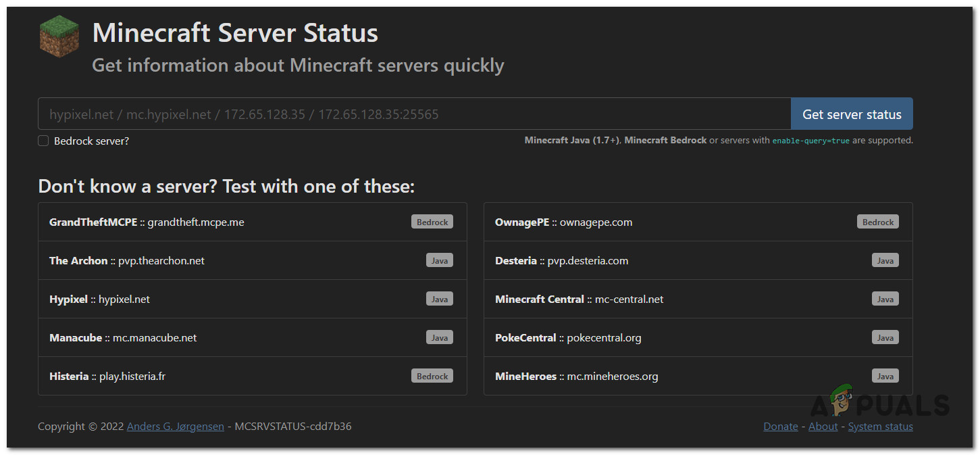Click the enable-query=true code text
Viewport: 980px width, 455px height.
810,141
